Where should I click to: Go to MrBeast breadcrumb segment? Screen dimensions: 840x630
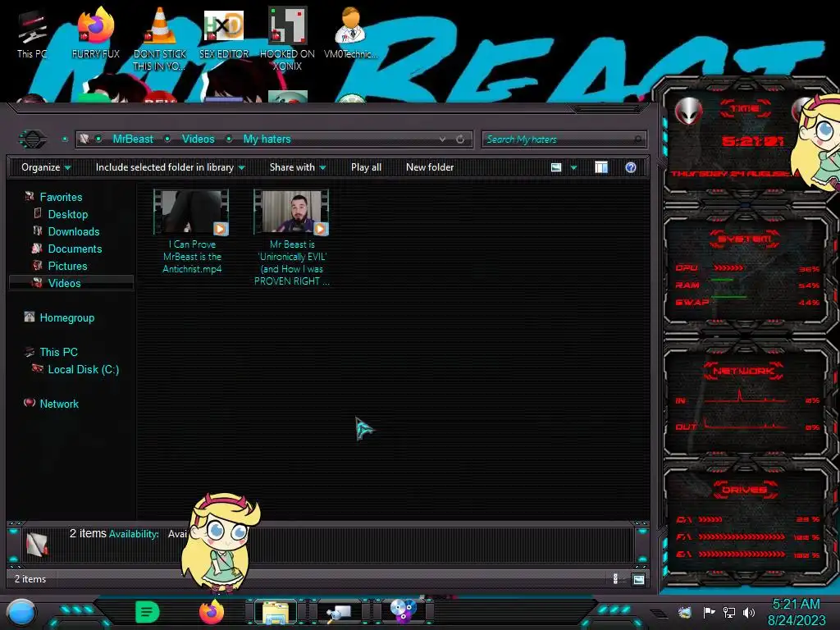click(x=133, y=139)
